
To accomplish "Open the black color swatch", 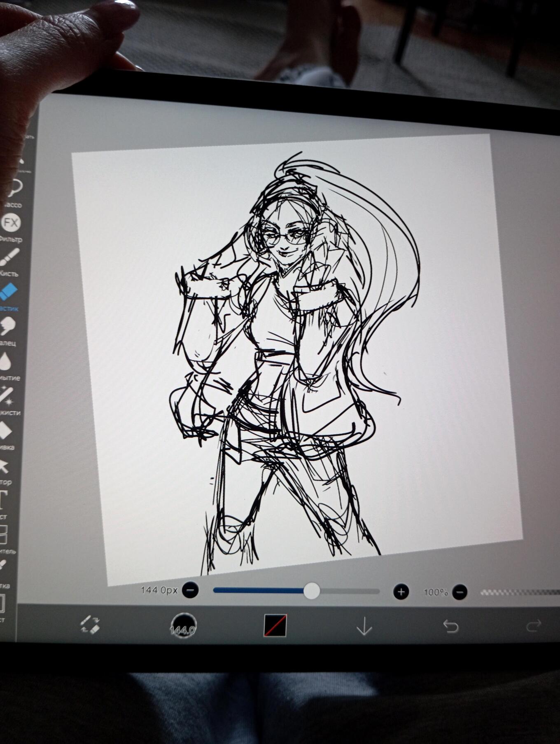I will click(275, 625).
